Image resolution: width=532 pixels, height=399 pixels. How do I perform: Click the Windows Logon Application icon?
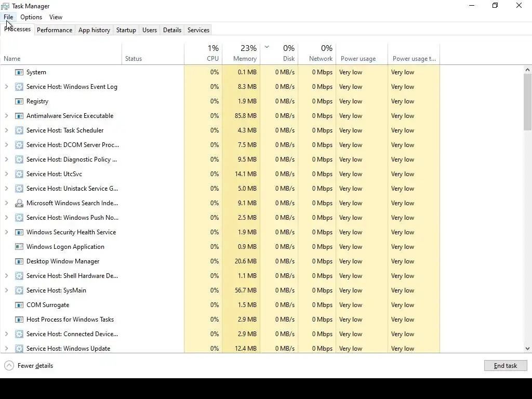point(19,247)
